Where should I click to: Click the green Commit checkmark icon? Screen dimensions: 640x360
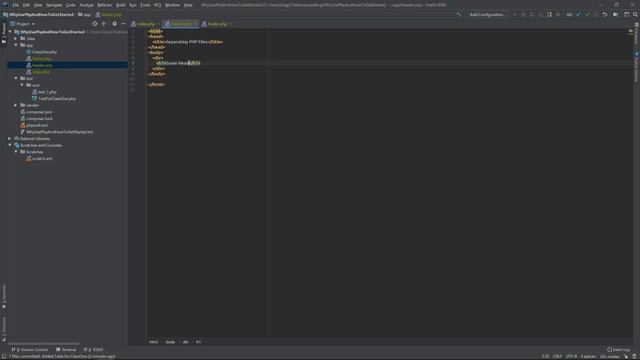[587, 14]
